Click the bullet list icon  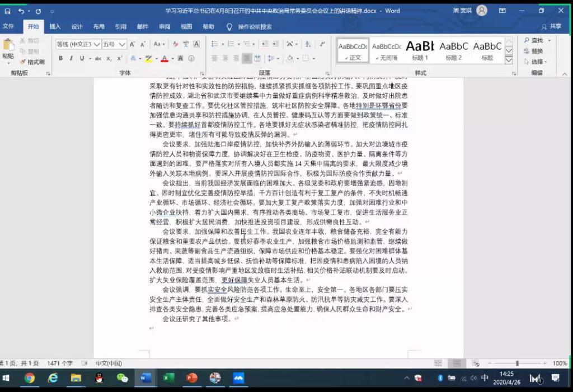[215, 44]
